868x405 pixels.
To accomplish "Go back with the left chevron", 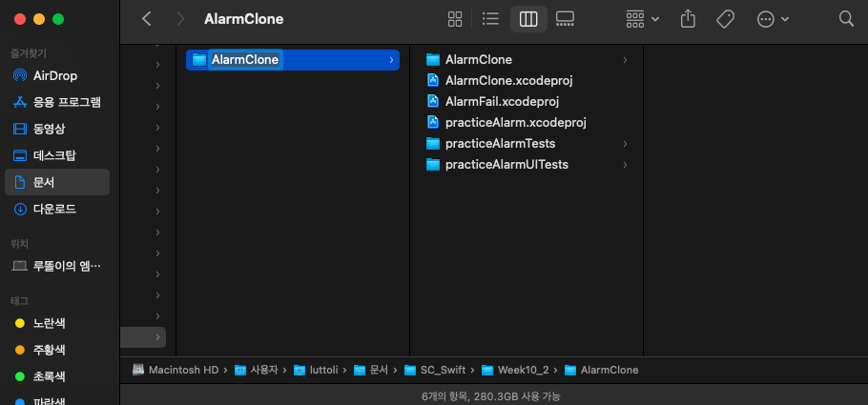I will point(147,19).
